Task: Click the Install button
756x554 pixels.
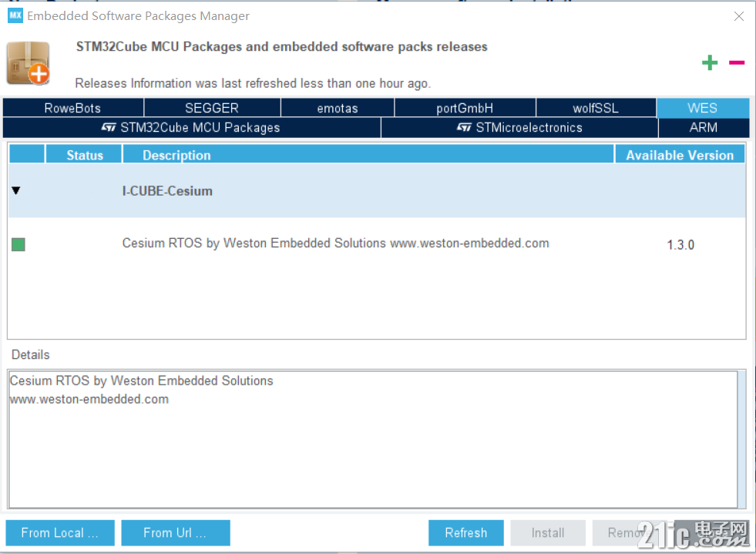Action: [548, 532]
